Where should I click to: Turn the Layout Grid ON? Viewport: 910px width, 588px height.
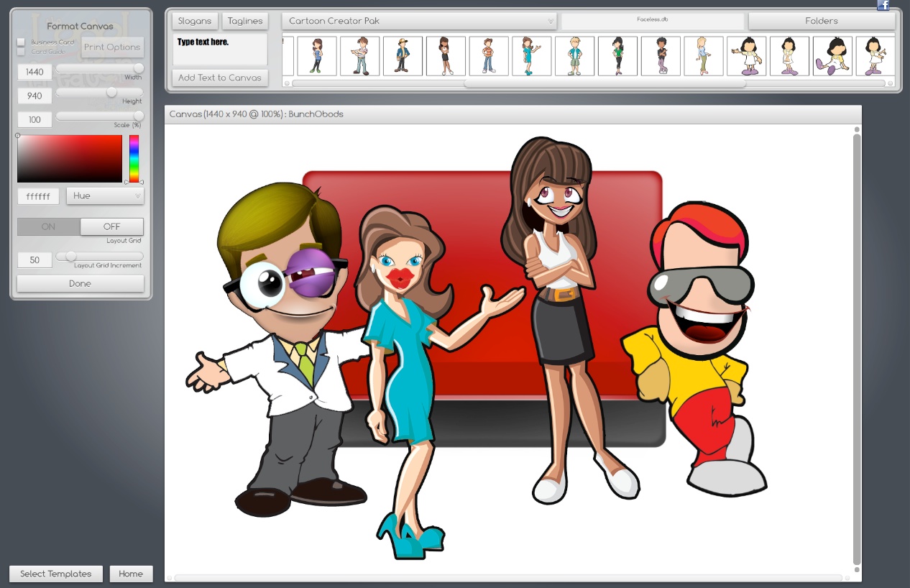pos(47,226)
